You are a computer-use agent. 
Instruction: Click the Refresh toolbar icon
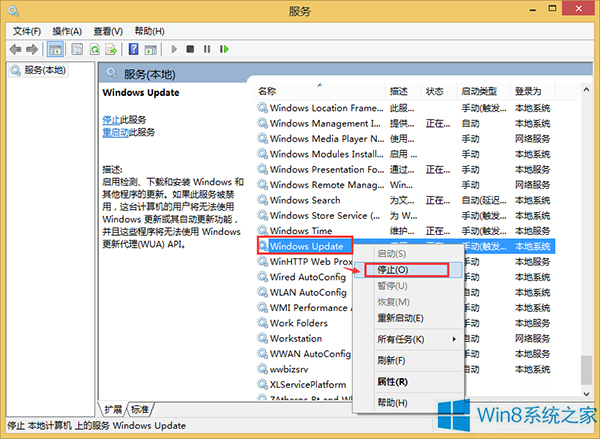(x=95, y=49)
